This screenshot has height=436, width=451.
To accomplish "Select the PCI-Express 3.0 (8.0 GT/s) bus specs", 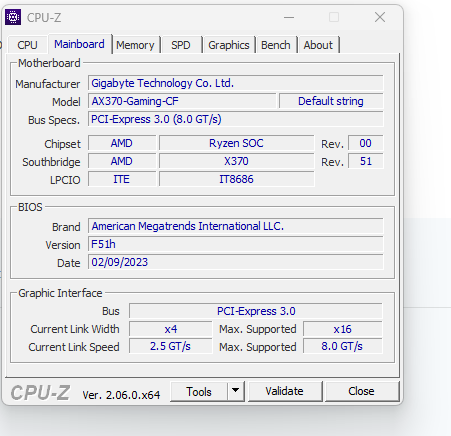I will point(236,119).
